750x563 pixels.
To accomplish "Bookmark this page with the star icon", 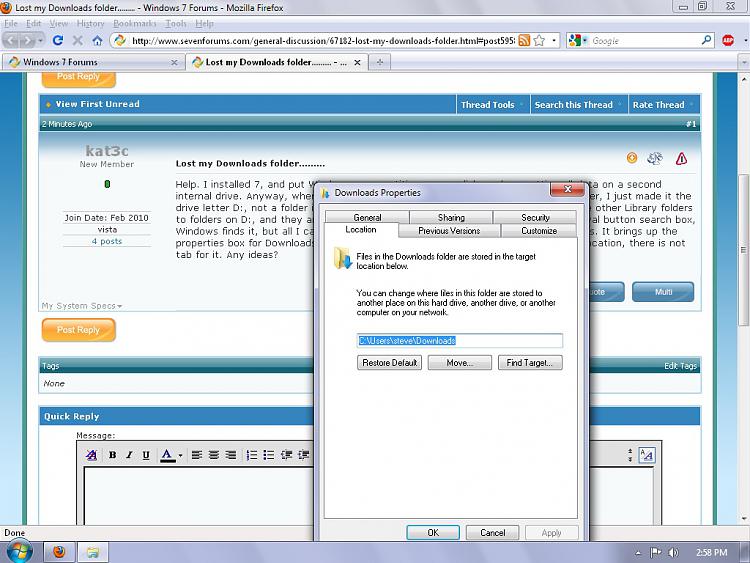I will 540,41.
